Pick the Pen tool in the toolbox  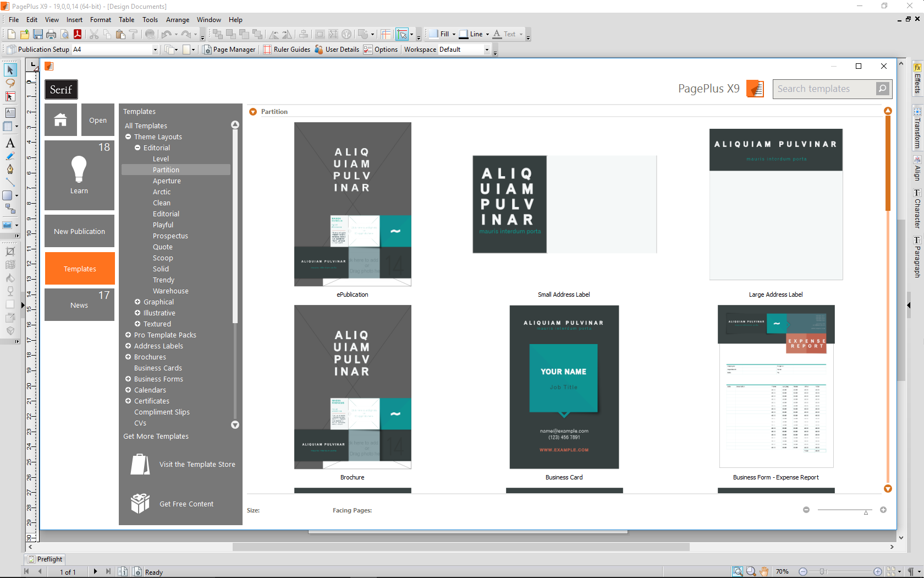click(10, 170)
